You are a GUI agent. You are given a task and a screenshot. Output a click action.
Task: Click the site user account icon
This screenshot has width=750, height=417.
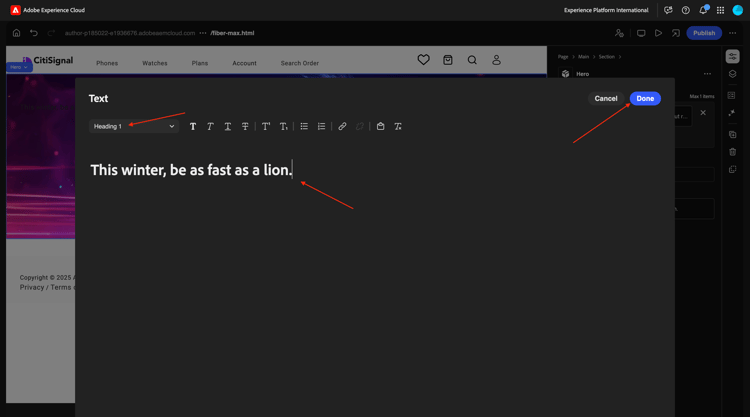(x=496, y=60)
